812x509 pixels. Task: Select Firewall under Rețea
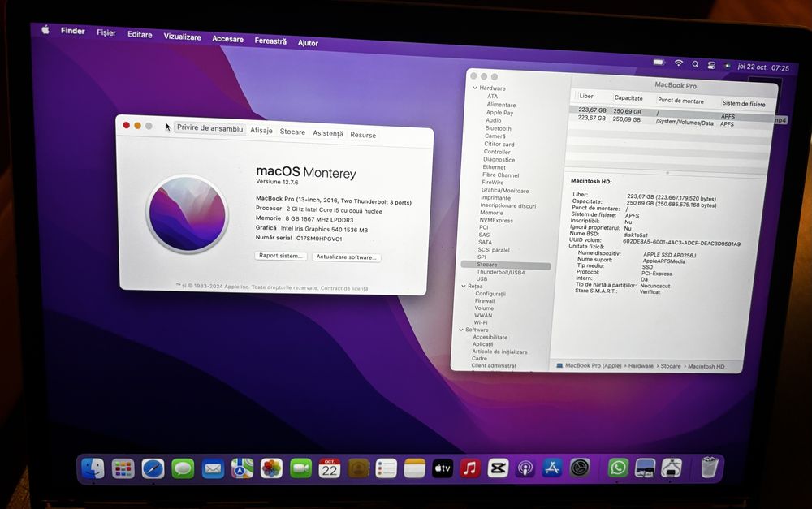[485, 301]
